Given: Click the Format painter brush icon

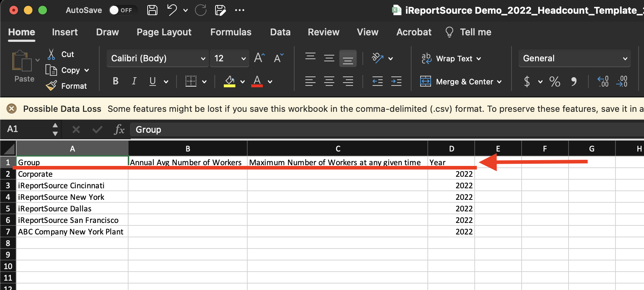Looking at the screenshot, I should tap(51, 86).
